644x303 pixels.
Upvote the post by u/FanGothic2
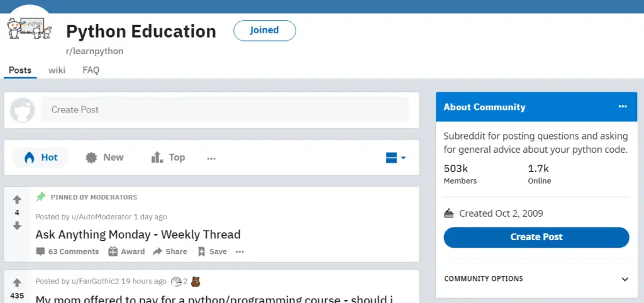(17, 282)
